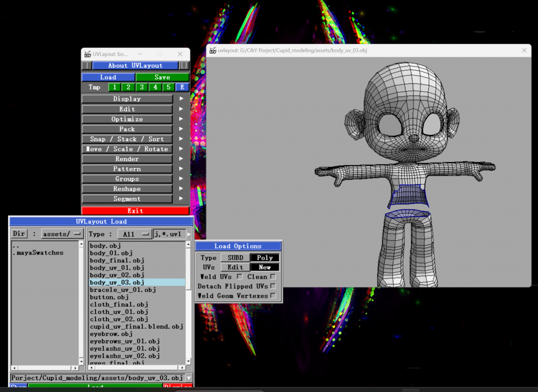Viewport: 538px width, 392px height.
Task: Set load type to SUBD
Action: coord(235,258)
